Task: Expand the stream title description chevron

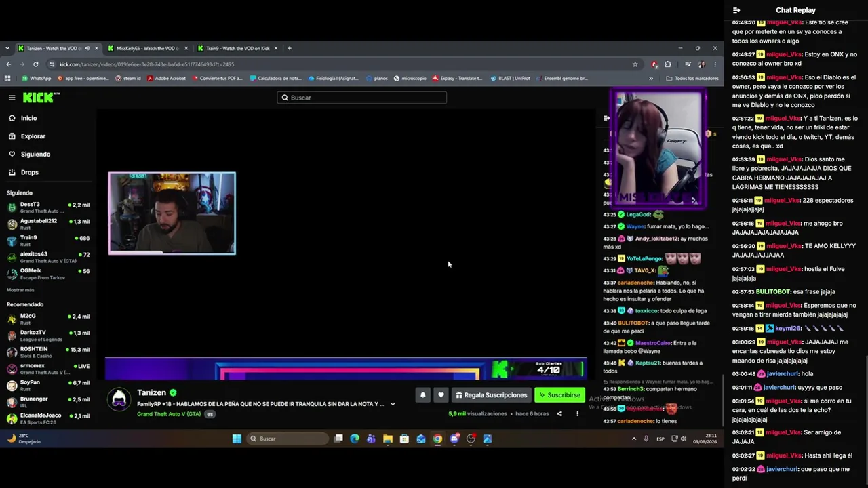Action: [393, 404]
